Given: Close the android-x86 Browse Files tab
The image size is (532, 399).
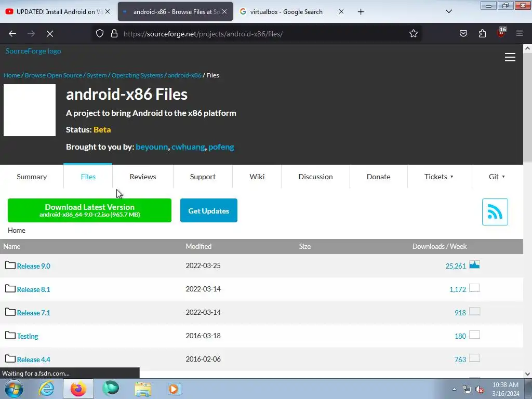Looking at the screenshot, I should click(x=224, y=11).
